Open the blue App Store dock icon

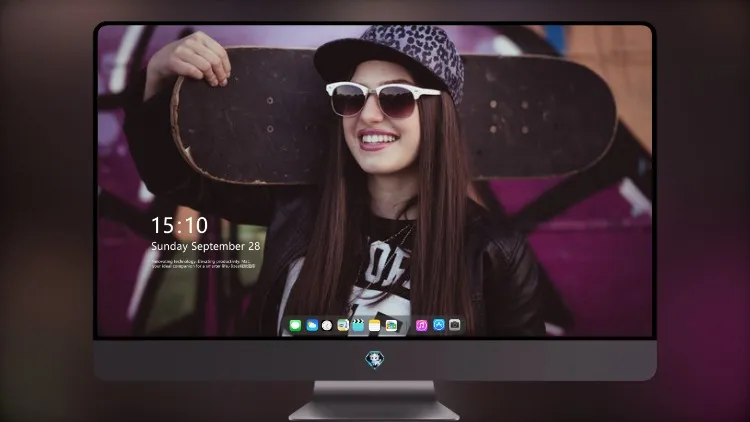click(439, 325)
